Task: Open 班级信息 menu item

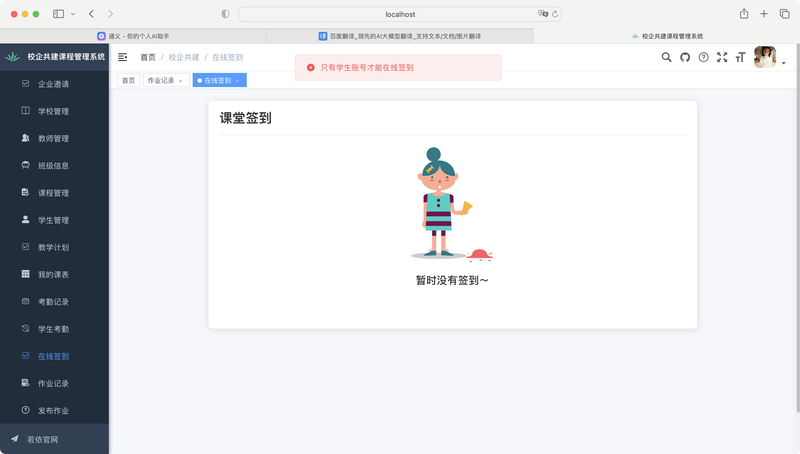Action: click(54, 165)
